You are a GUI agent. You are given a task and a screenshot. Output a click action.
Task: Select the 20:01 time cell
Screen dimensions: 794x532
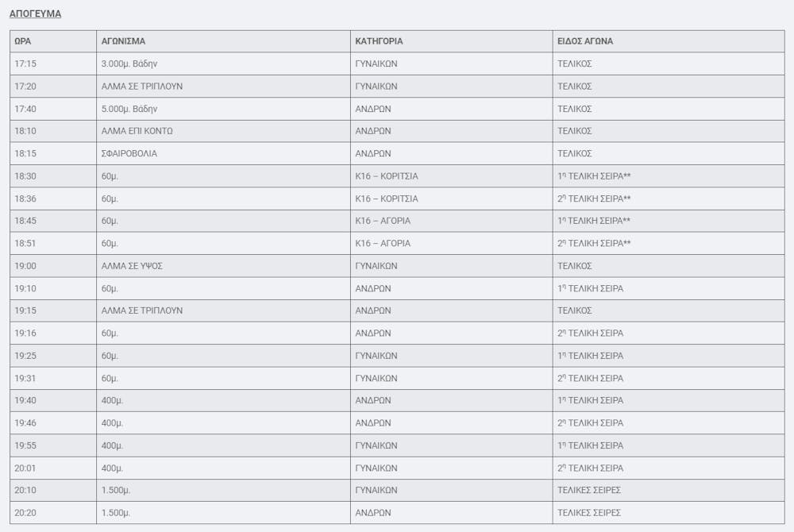(x=25, y=468)
